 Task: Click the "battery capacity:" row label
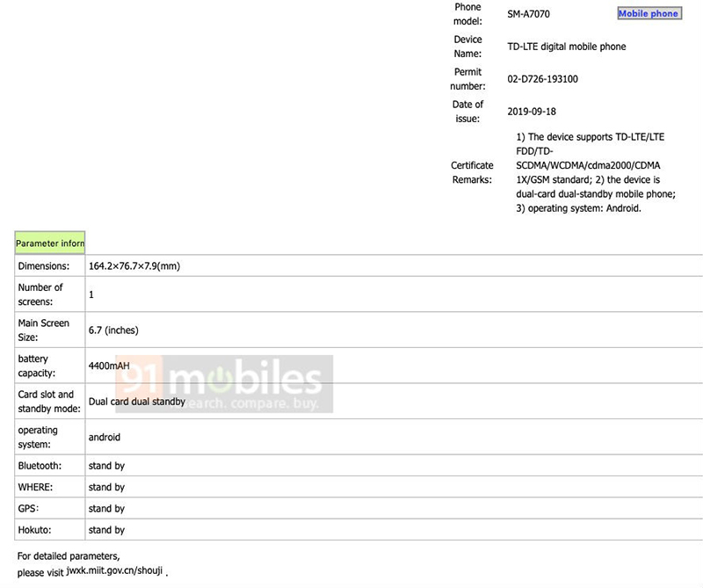pyautogui.click(x=39, y=366)
